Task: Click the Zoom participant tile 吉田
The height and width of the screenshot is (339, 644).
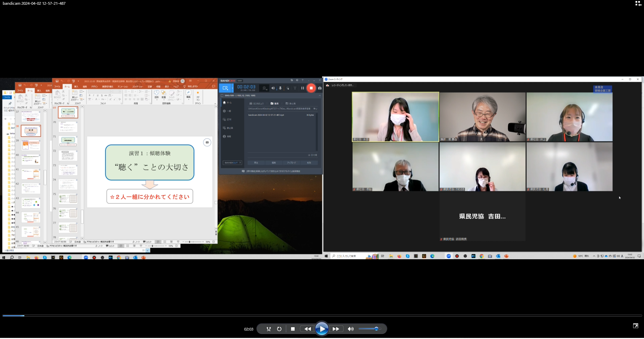Action: pyautogui.click(x=482, y=216)
